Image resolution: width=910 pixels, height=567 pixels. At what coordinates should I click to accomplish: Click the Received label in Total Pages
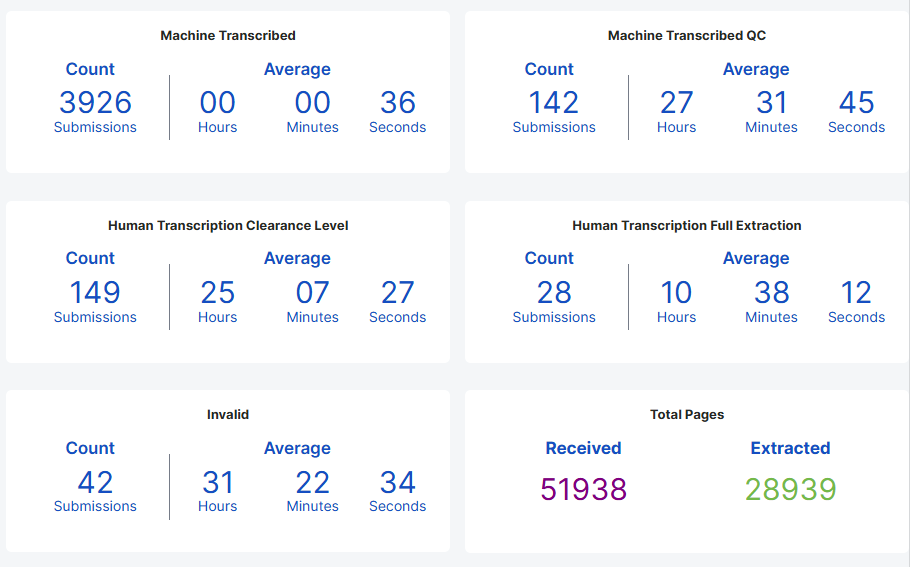click(583, 449)
